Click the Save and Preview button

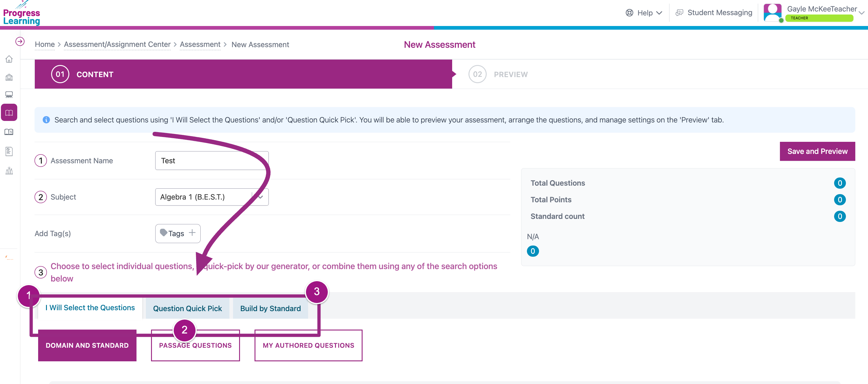click(817, 151)
